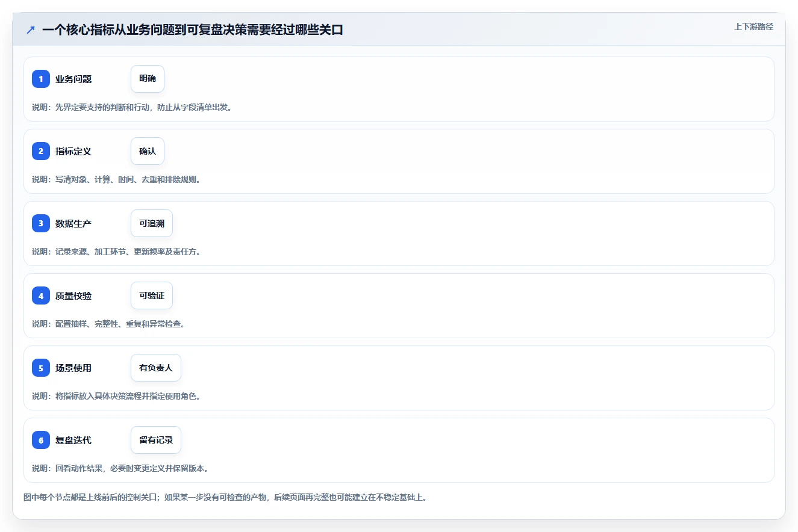Select the number 5 step badge
The height and width of the screenshot is (532, 798).
pyautogui.click(x=41, y=368)
